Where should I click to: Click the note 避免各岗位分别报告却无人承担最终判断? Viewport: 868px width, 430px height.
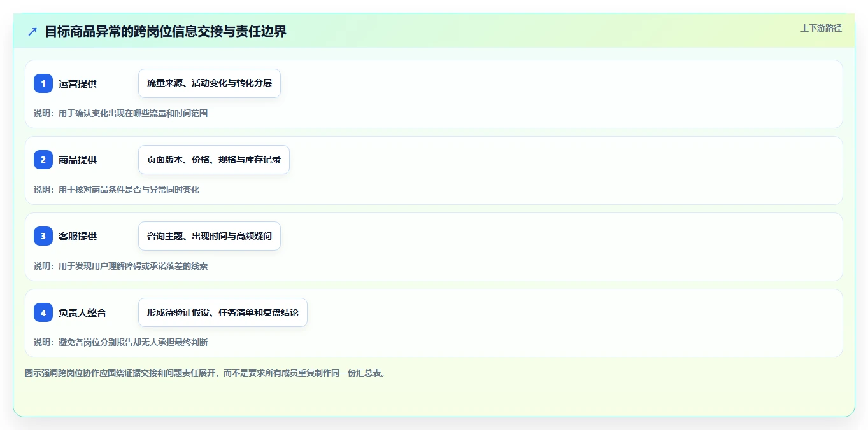pos(133,342)
